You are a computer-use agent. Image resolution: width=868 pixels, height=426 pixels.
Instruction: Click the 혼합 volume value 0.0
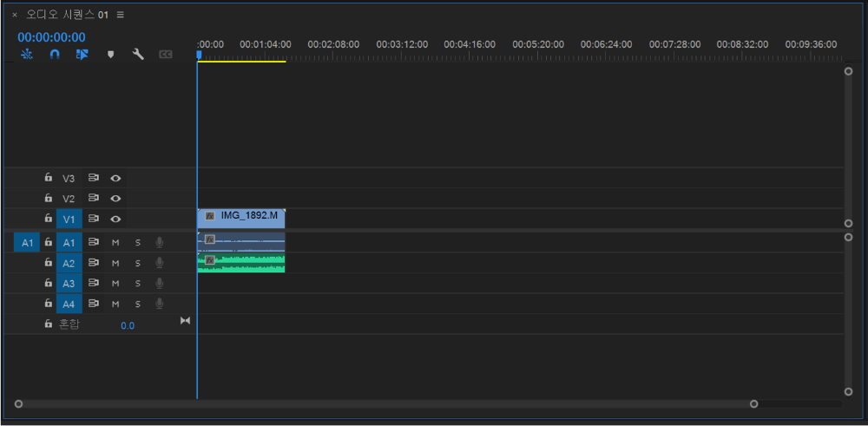[x=128, y=325]
